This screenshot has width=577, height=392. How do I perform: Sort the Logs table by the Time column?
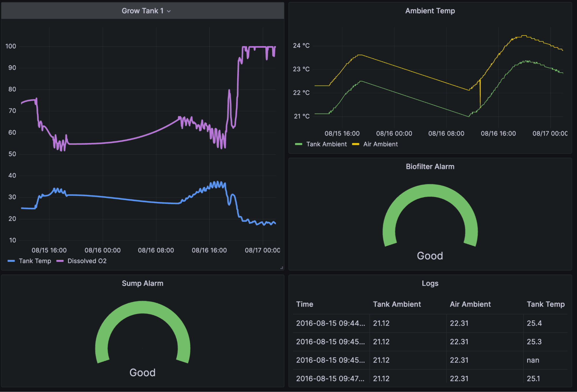(305, 304)
